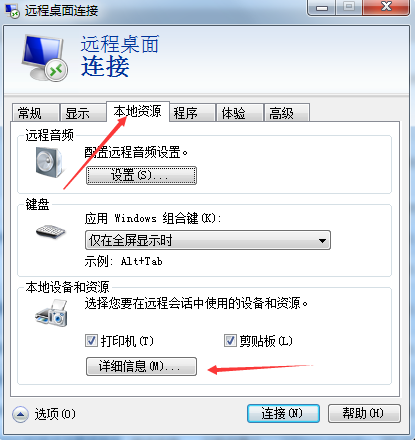Viewport: 415px width, 440px height.
Task: Open the 程序 tab
Action: 192,113
